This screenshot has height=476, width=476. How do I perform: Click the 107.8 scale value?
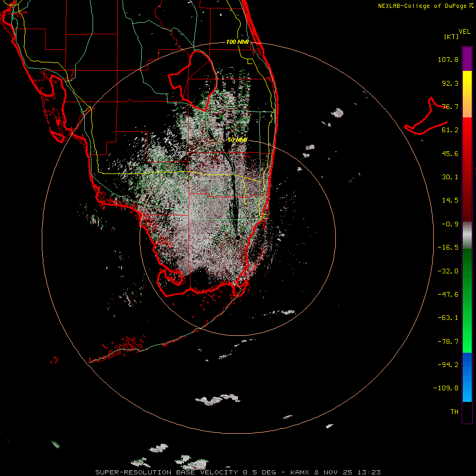click(x=448, y=59)
